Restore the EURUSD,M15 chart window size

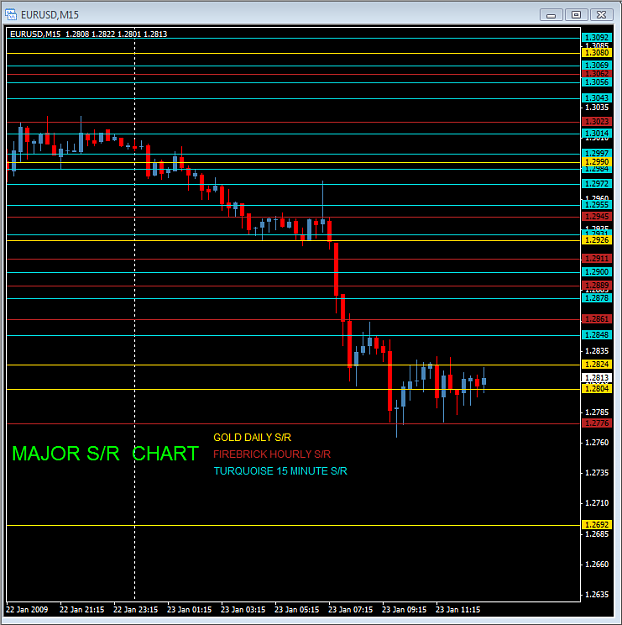(x=576, y=15)
